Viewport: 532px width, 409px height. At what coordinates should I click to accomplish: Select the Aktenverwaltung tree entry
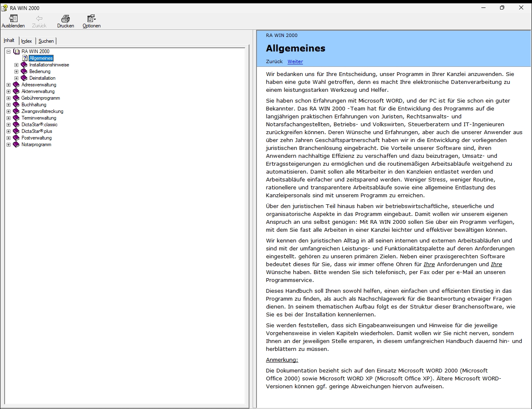pyautogui.click(x=38, y=91)
